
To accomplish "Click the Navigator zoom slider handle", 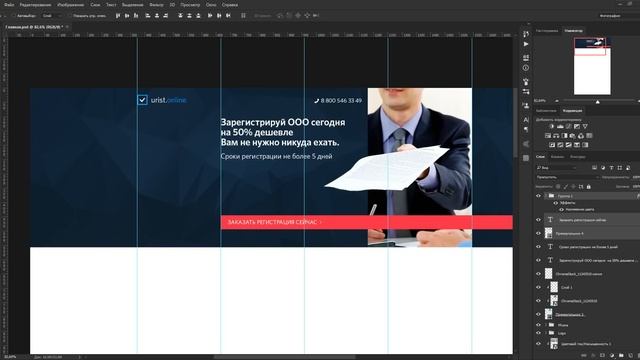I will coord(598,101).
